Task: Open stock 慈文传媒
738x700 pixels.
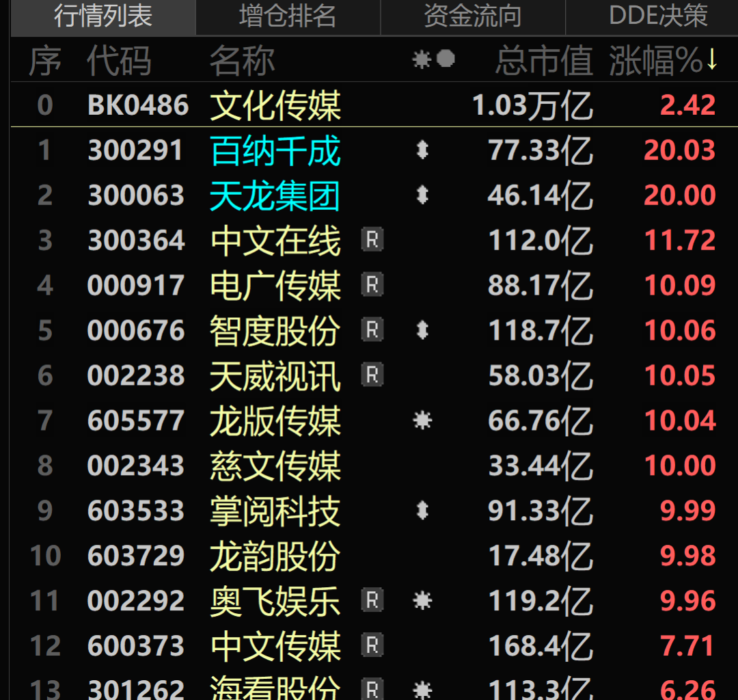Action: coord(275,466)
